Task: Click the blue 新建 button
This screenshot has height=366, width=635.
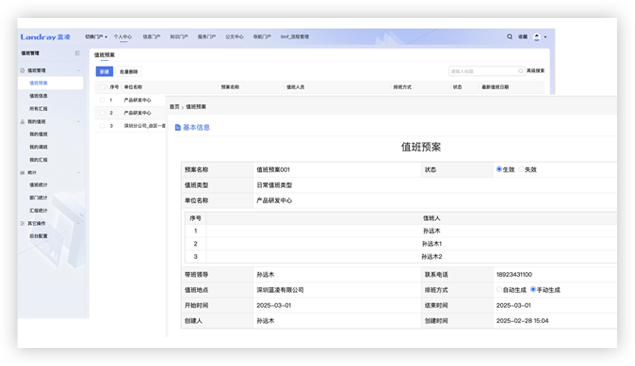Action: pos(104,72)
